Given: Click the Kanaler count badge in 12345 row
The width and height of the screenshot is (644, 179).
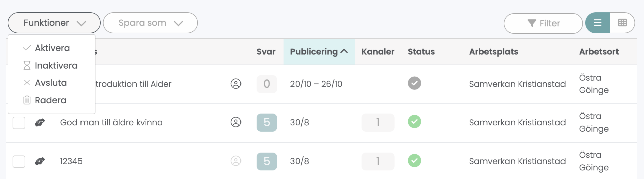Looking at the screenshot, I should [x=378, y=161].
